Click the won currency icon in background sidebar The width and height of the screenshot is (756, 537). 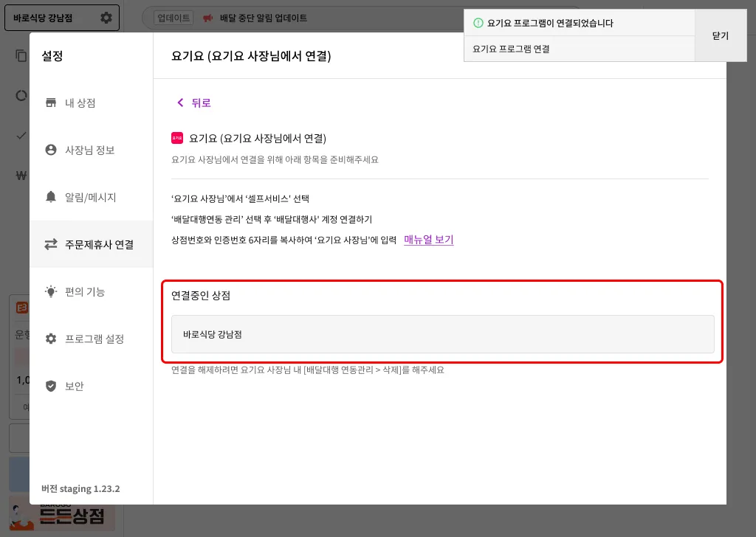[x=21, y=176]
